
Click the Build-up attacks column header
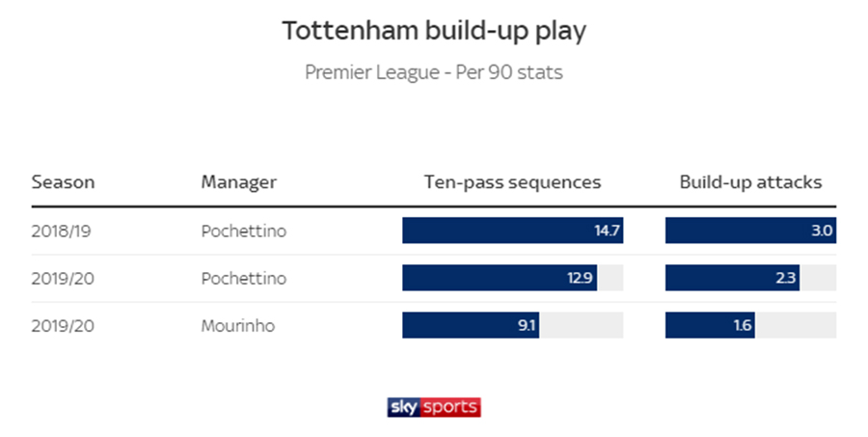pos(750,182)
